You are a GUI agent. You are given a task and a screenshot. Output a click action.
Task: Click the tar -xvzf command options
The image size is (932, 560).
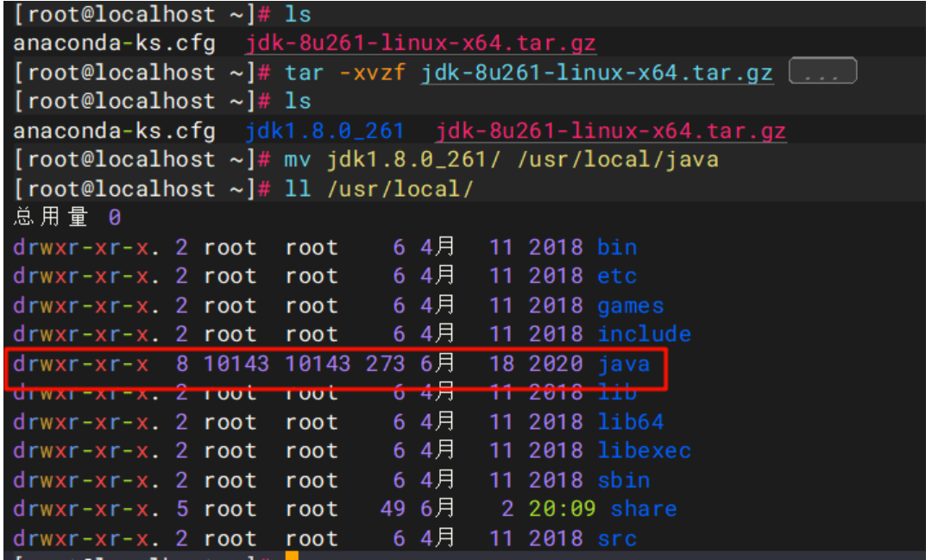(x=372, y=72)
